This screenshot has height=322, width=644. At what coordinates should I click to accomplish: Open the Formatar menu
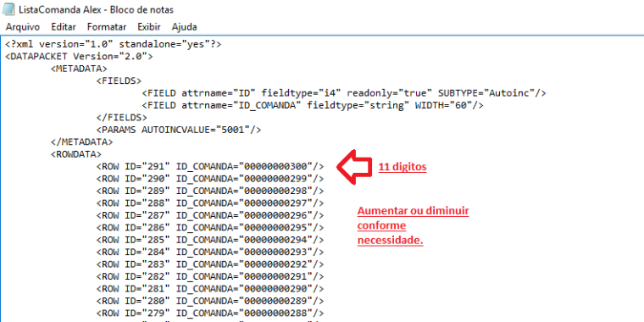(x=107, y=27)
